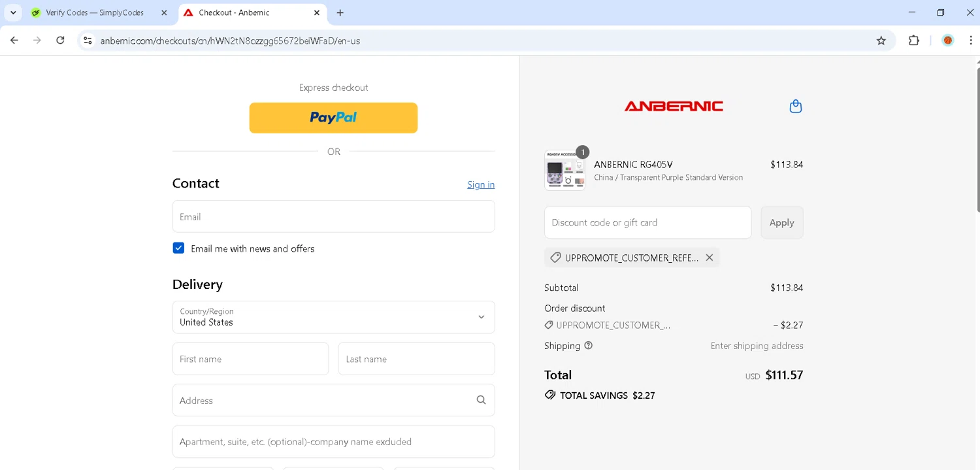
Task: Focus the First name field
Action: pyautogui.click(x=250, y=359)
